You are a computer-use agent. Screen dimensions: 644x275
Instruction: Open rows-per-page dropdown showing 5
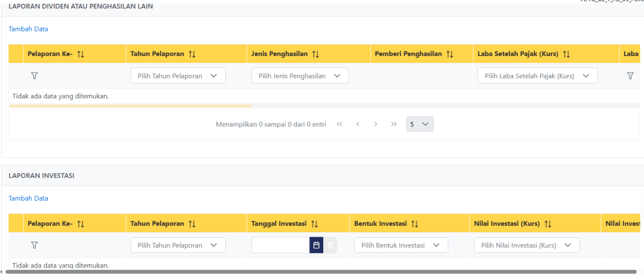(419, 124)
